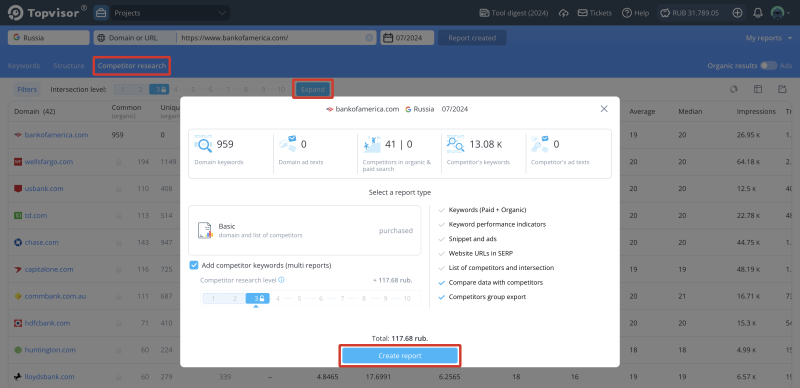Open td.com domain link

click(36, 215)
